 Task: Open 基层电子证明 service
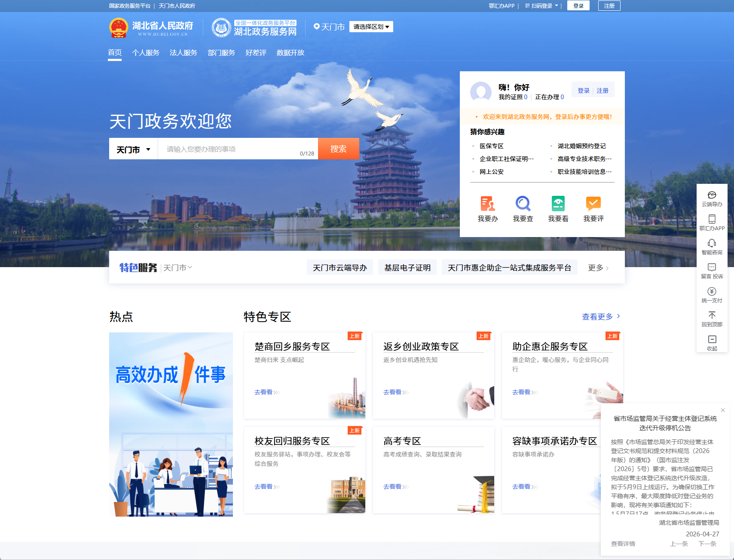coord(407,268)
